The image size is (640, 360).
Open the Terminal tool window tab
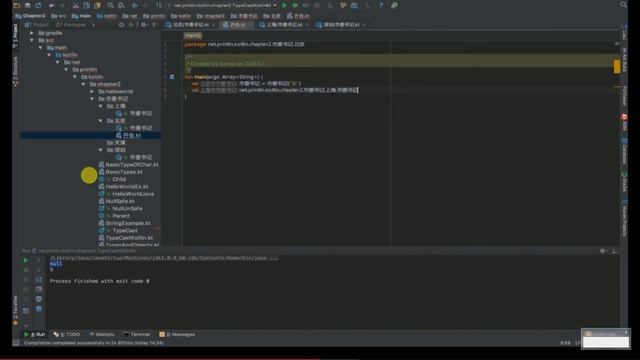point(137,334)
